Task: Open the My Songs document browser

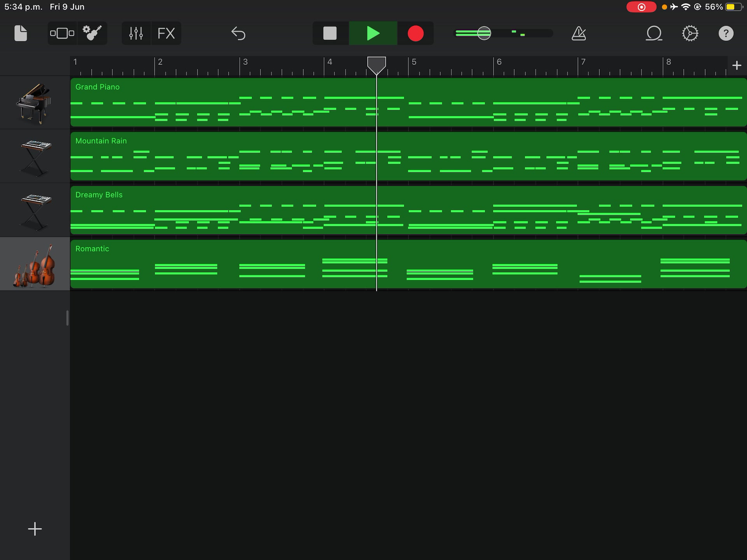Action: (x=21, y=33)
